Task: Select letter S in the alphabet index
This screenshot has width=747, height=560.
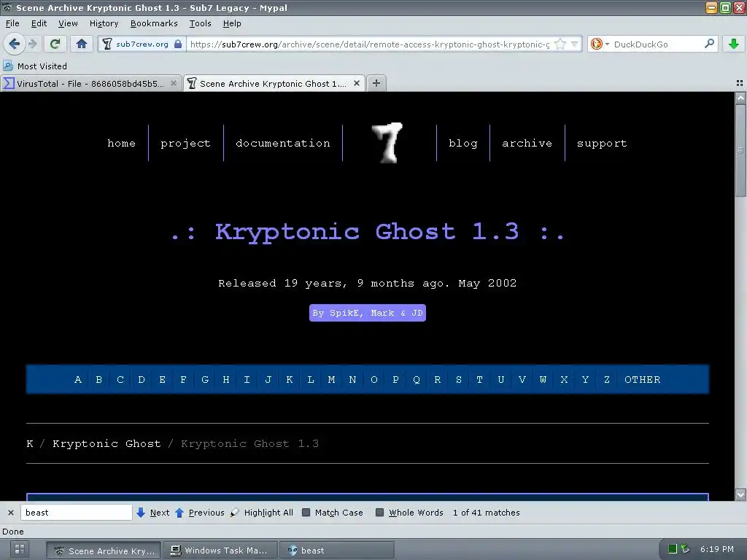Action: click(x=458, y=379)
